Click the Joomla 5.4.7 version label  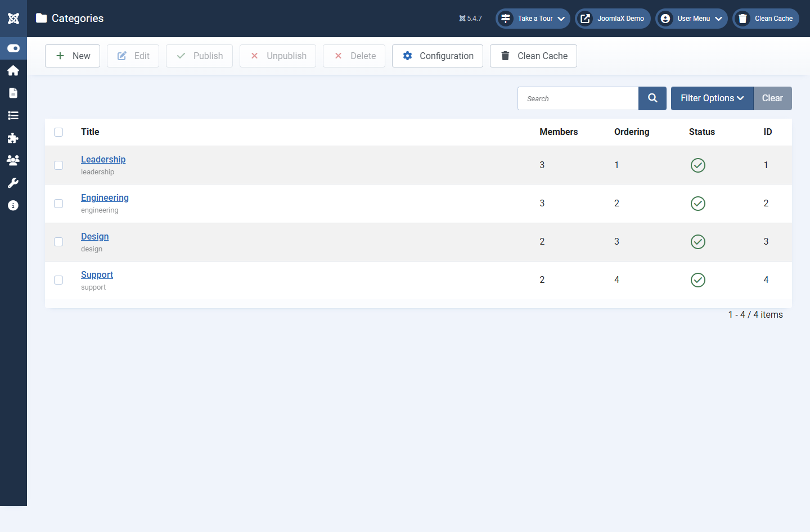point(470,19)
